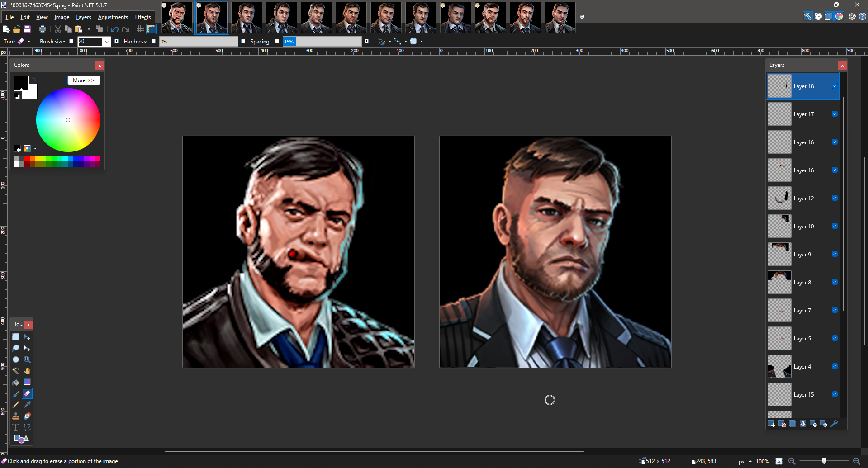The width and height of the screenshot is (868, 468).
Task: Toggle Layer 4 visibility checkbox
Action: tap(835, 366)
